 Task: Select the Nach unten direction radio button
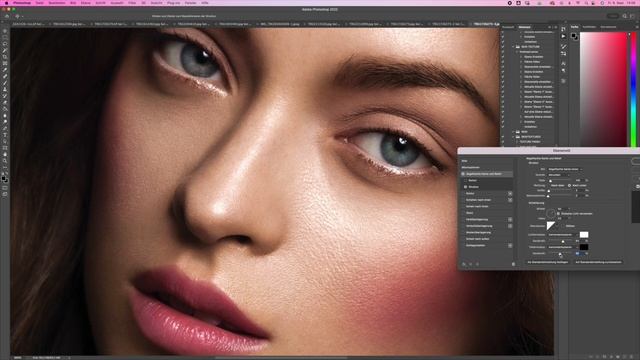pyautogui.click(x=569, y=185)
